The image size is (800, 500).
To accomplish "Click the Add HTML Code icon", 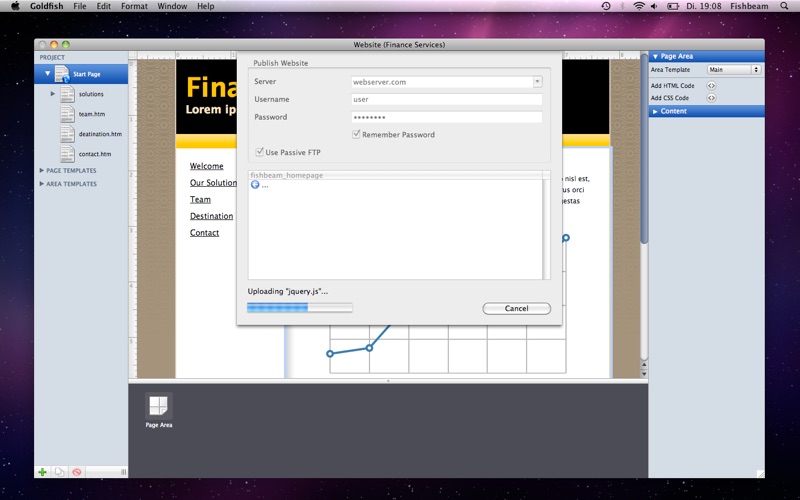I will coord(711,86).
